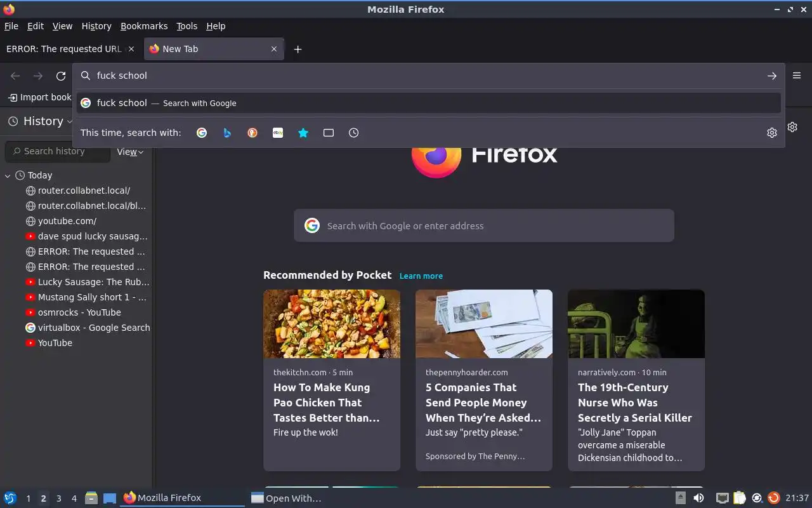The height and width of the screenshot is (508, 812).
Task: Click the Search with Google page box
Action: point(484,225)
